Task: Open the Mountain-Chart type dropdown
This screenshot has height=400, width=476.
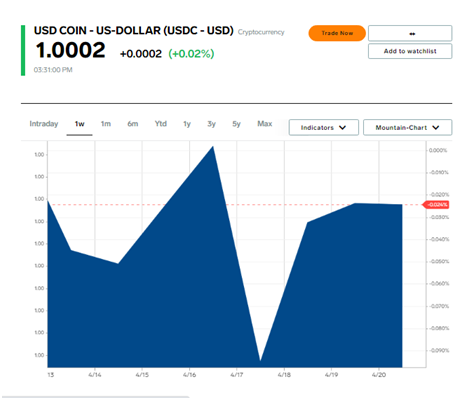Action: [x=407, y=127]
